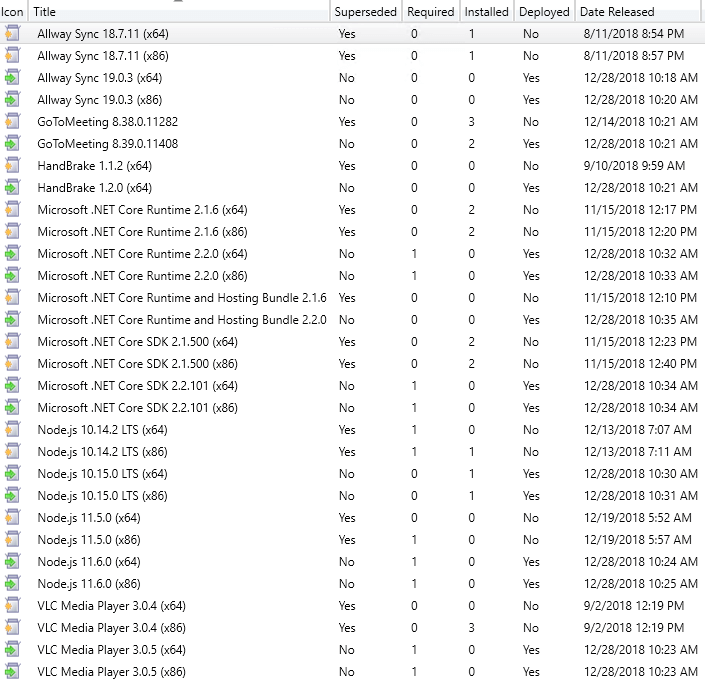Screen dimensions: 705x683
Task: Click the icon for Hosting Bundle 2.2.0 row
Action: click(x=13, y=320)
